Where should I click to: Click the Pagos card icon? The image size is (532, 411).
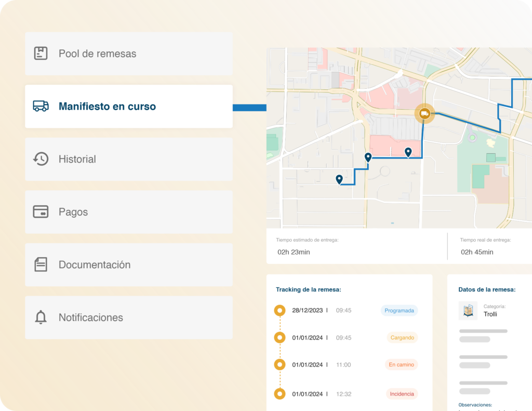41,212
